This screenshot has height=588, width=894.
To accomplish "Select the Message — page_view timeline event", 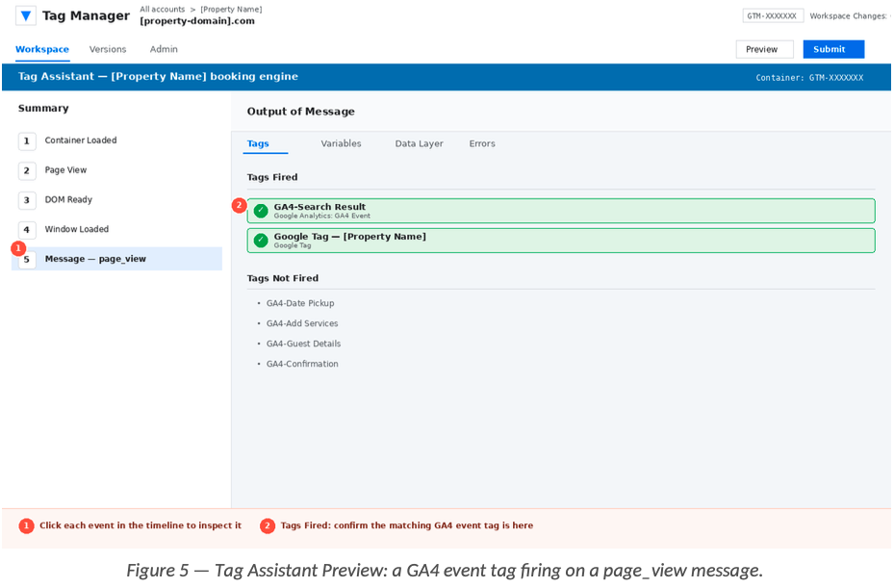I will tap(95, 260).
